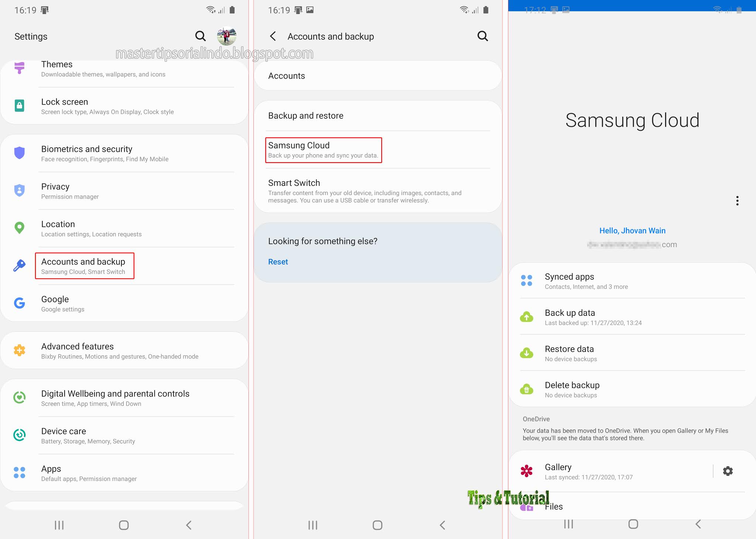This screenshot has height=539, width=756.
Task: Tap the Search icon in Settings
Action: (200, 36)
